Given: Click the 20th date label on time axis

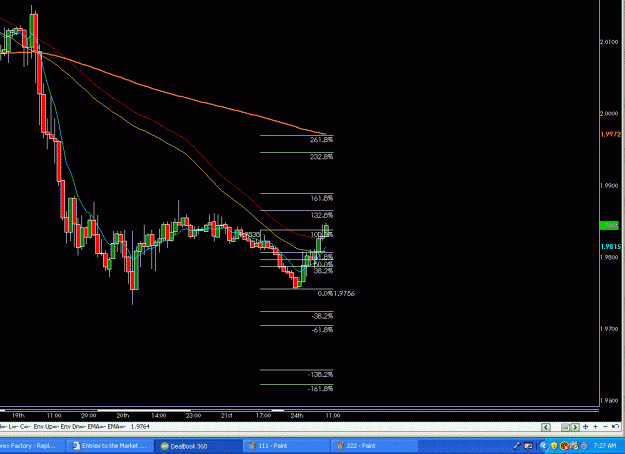Looking at the screenshot, I should 123,416.
